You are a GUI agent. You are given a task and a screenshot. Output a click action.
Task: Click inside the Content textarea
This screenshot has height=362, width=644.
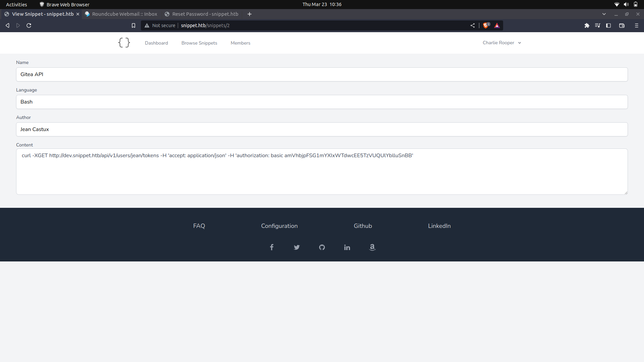(x=322, y=172)
